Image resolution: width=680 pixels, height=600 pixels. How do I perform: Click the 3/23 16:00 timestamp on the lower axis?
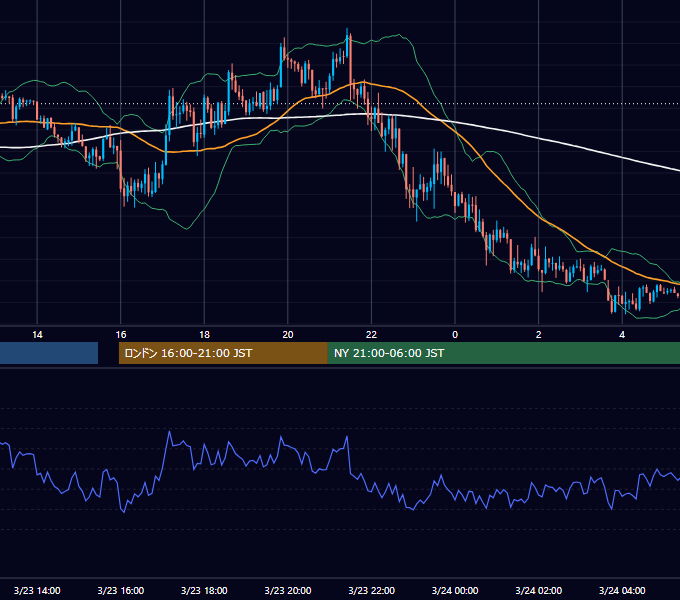click(x=121, y=590)
